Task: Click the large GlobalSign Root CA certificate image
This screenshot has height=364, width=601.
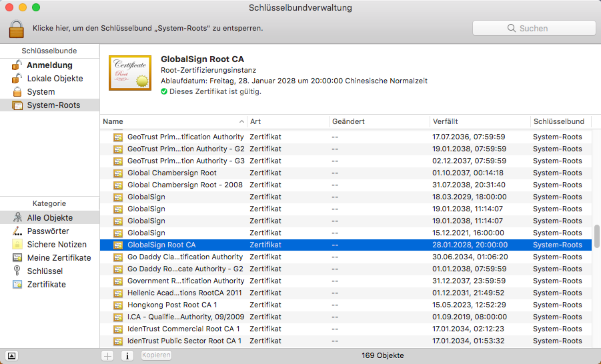Action: click(130, 73)
